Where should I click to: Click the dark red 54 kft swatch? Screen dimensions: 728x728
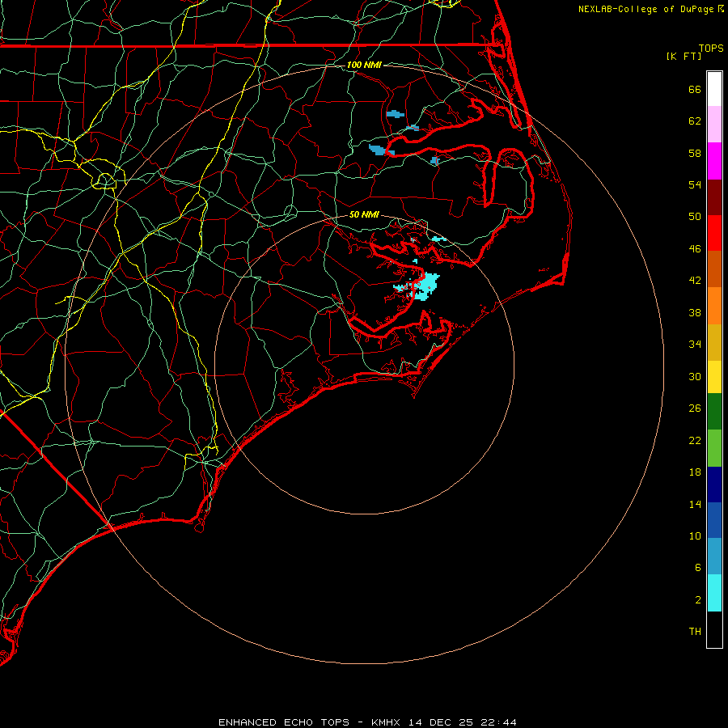(714, 197)
